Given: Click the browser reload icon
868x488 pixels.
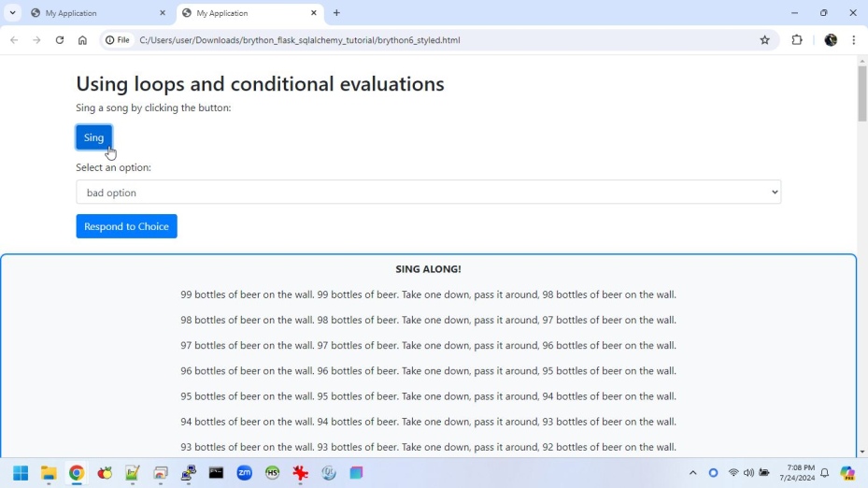Looking at the screenshot, I should (x=60, y=40).
